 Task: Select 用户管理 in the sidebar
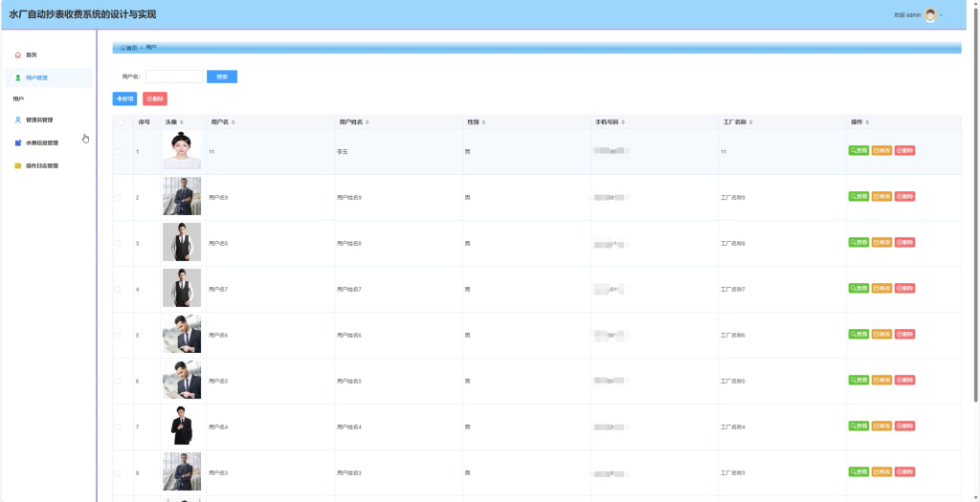click(x=49, y=78)
